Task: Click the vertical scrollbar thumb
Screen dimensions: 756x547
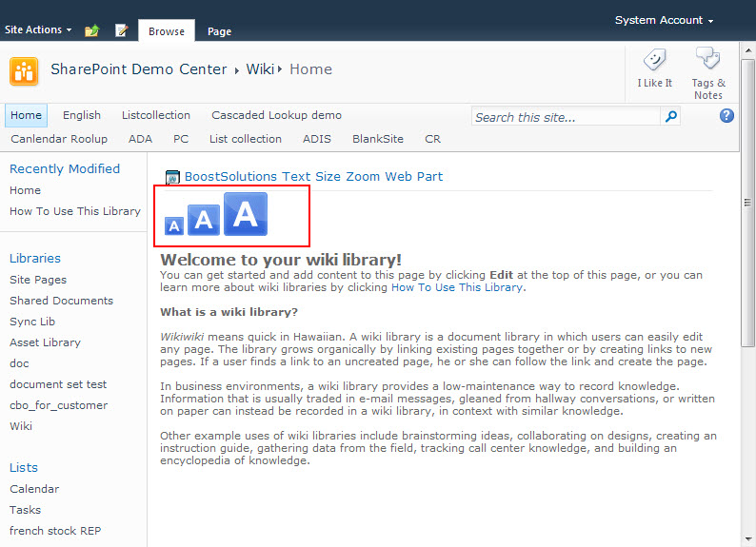Action: [x=747, y=203]
